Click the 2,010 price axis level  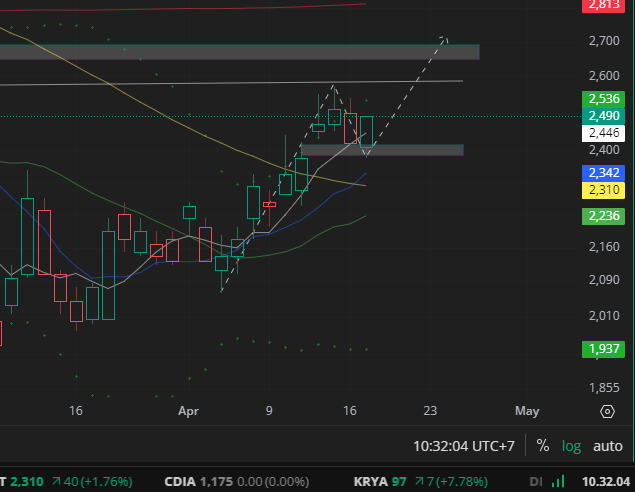click(x=604, y=315)
